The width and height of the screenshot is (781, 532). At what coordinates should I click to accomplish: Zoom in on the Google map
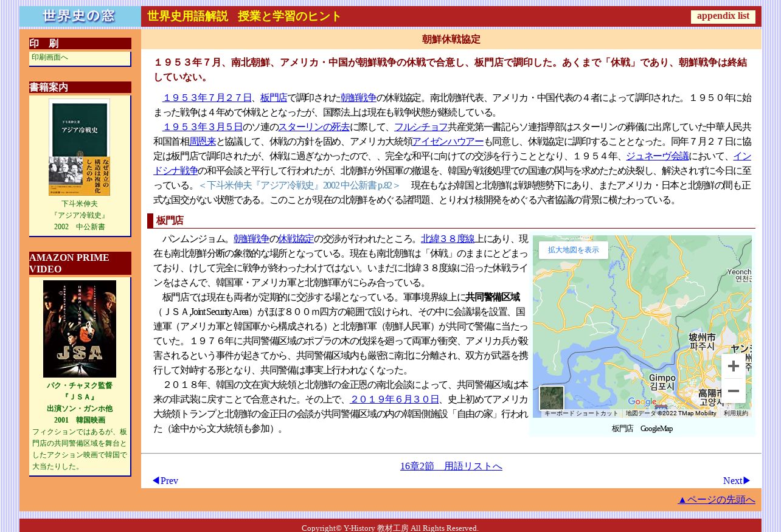coord(734,366)
